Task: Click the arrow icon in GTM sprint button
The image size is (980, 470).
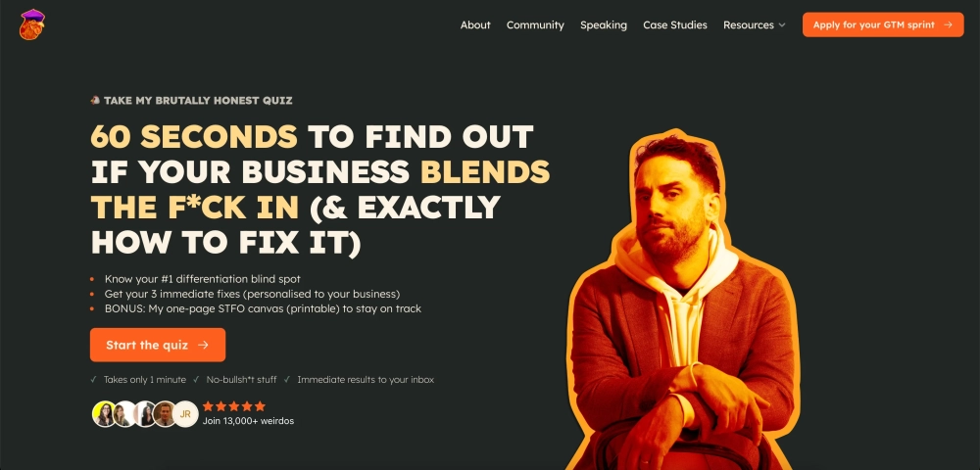Action: (948, 24)
